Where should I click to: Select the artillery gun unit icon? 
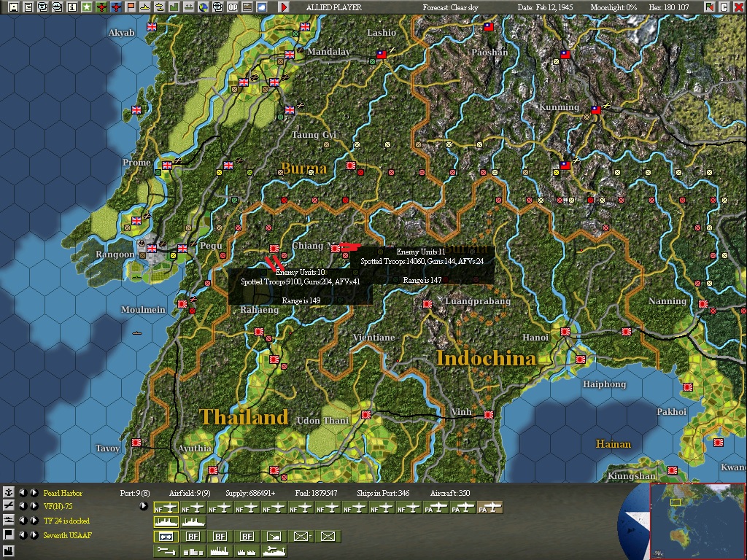point(274,537)
